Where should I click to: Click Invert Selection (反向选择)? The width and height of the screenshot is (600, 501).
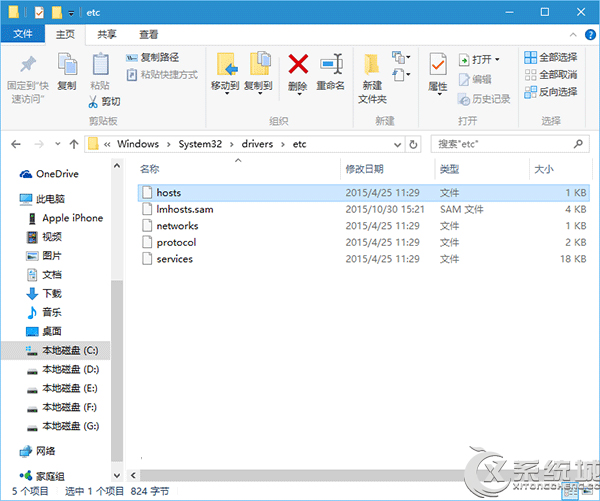click(x=551, y=91)
